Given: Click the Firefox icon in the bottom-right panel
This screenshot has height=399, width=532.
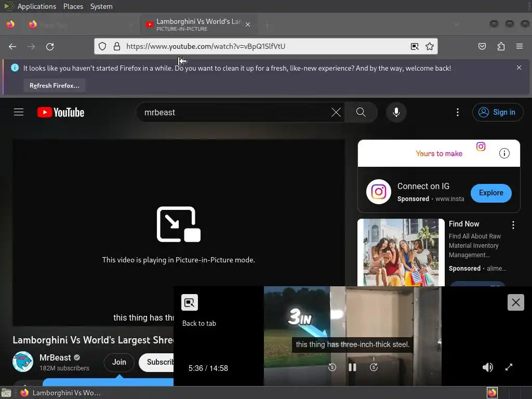Looking at the screenshot, I should 492,393.
